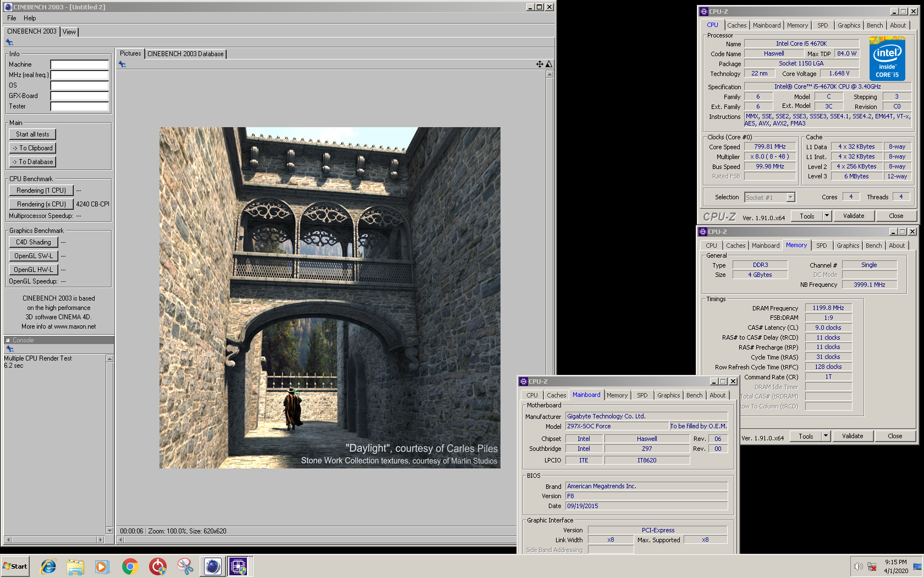924x578 pixels.
Task: Click the To Database button
Action: point(32,162)
